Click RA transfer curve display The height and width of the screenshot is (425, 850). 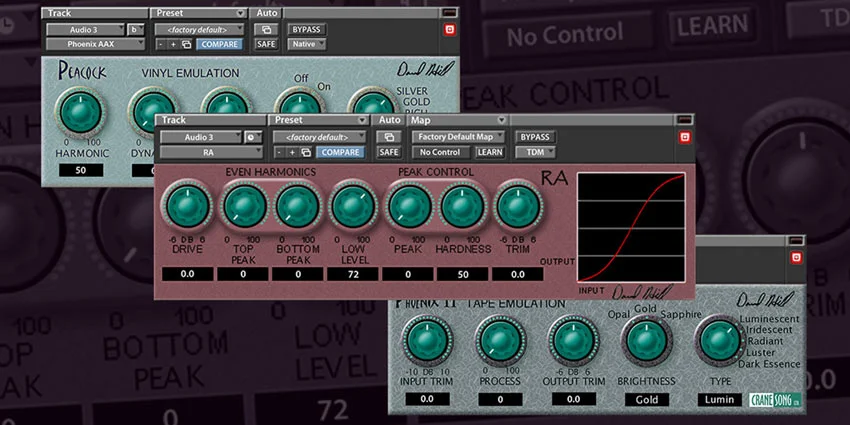click(631, 228)
